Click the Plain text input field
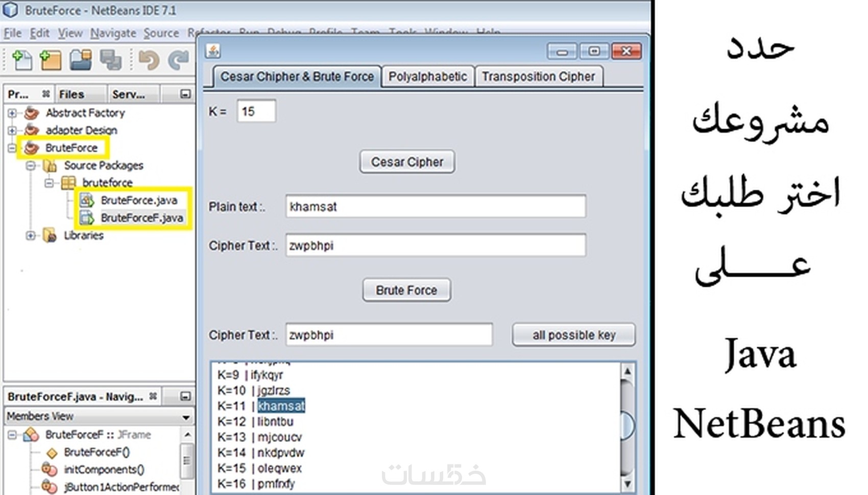868x495 pixels. [436, 206]
